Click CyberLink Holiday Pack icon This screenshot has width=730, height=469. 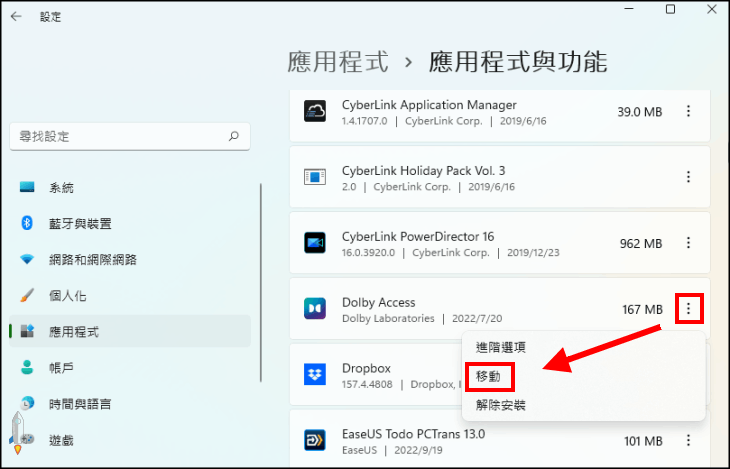click(x=315, y=177)
